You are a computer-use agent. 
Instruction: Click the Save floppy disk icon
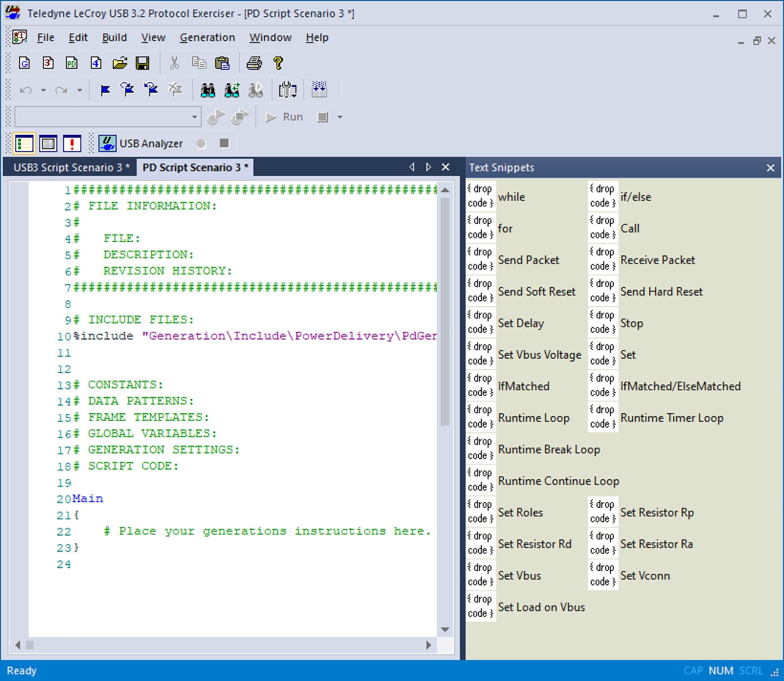coord(142,63)
